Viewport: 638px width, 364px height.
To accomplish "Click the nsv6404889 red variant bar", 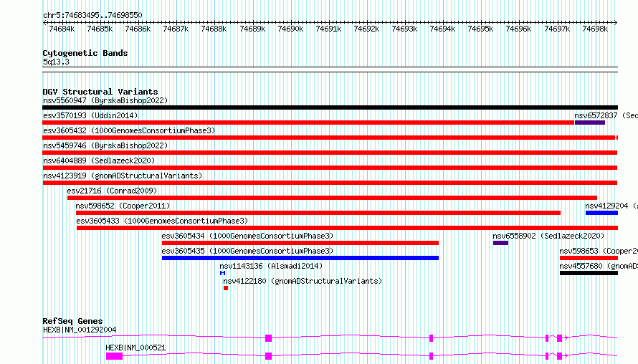I will click(330, 168).
